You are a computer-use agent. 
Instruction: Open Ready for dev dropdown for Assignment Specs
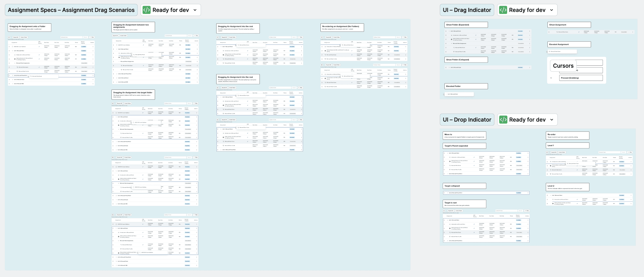pos(195,10)
